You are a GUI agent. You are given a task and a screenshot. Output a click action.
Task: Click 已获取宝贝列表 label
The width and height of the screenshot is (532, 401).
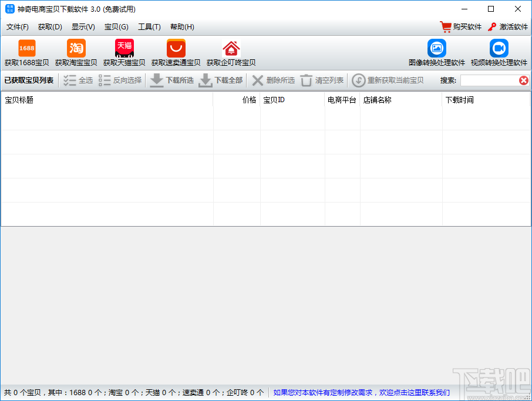tap(29, 80)
